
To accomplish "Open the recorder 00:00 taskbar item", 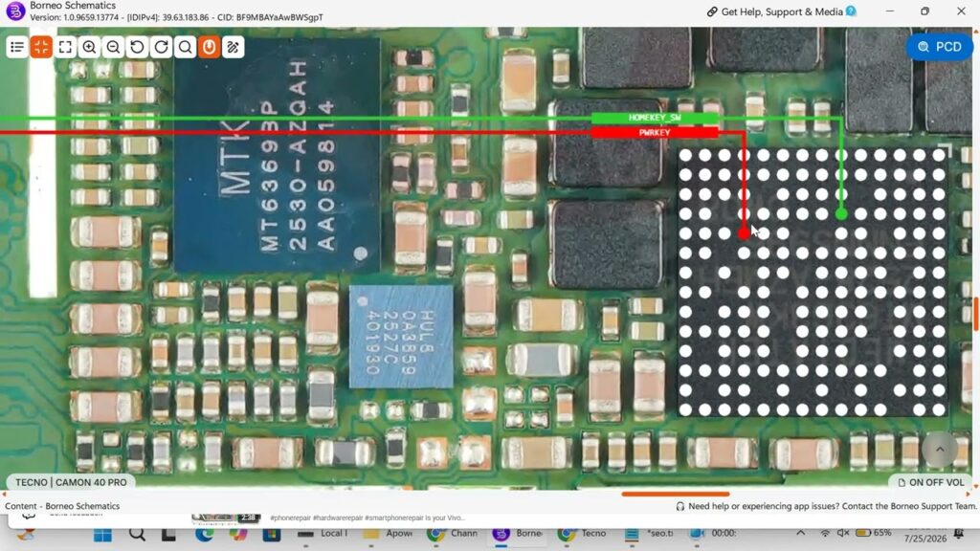I will [713, 534].
